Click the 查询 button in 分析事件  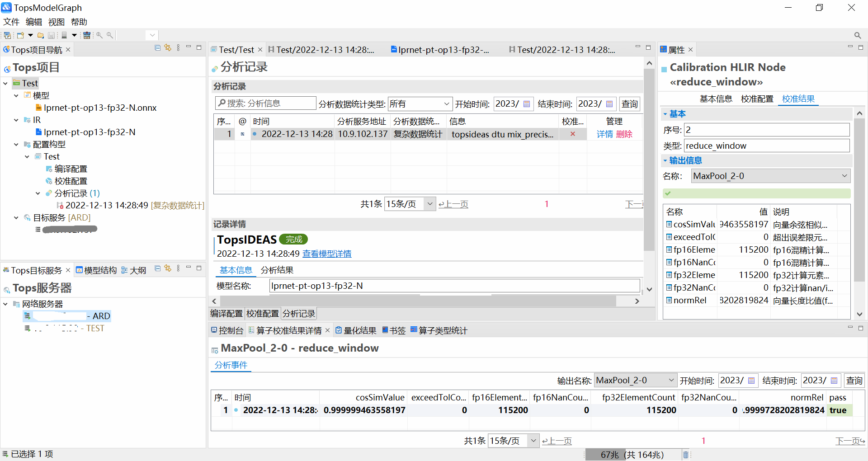click(854, 381)
